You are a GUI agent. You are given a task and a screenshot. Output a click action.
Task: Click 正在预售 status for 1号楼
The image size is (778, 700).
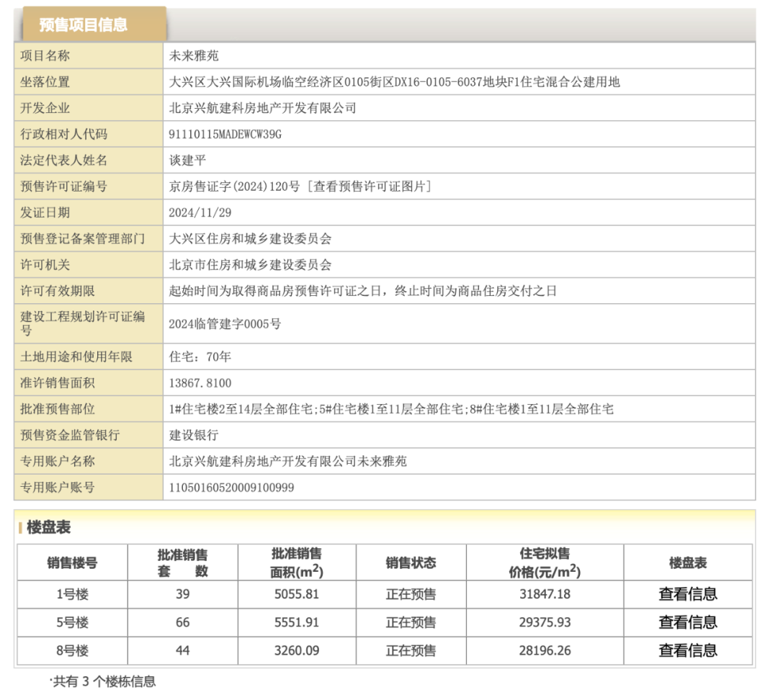(411, 594)
